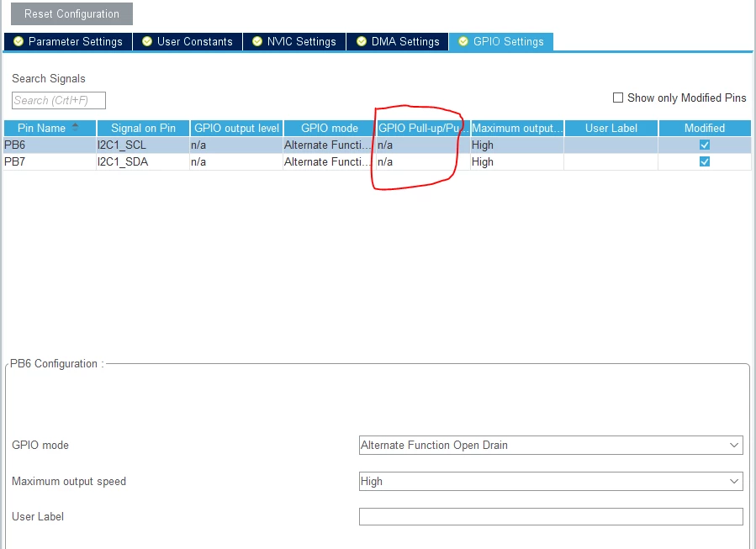
Task: Sort by the Pin Name column header
Action: (50, 129)
